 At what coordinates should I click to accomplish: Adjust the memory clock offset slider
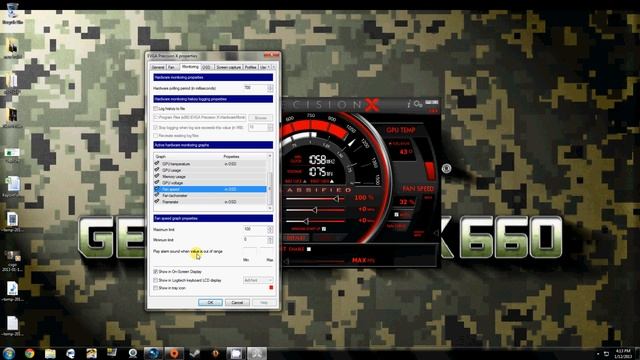306,221
